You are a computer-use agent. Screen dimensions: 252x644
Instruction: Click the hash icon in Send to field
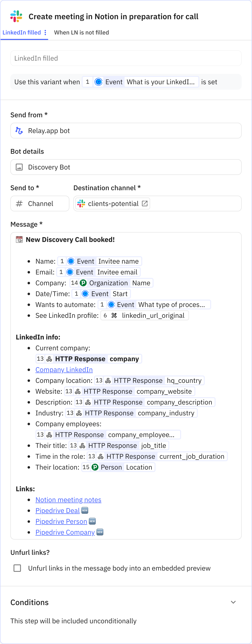point(19,203)
